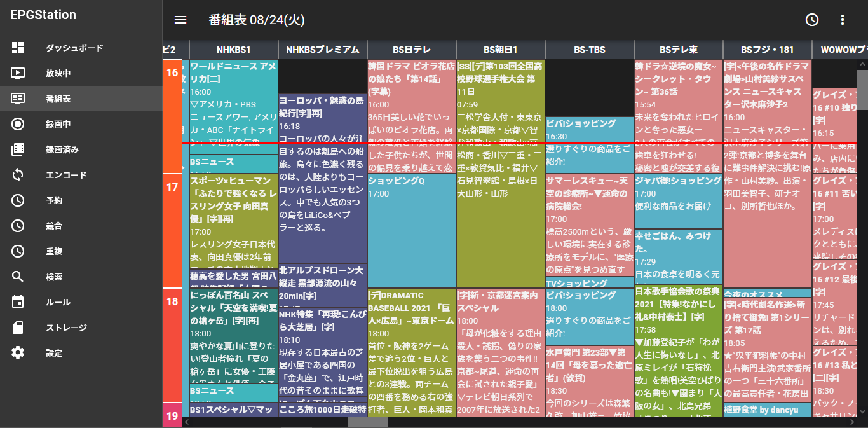The width and height of the screenshot is (868, 428).
Task: Navigate to 予約 list
Action: pos(81,200)
